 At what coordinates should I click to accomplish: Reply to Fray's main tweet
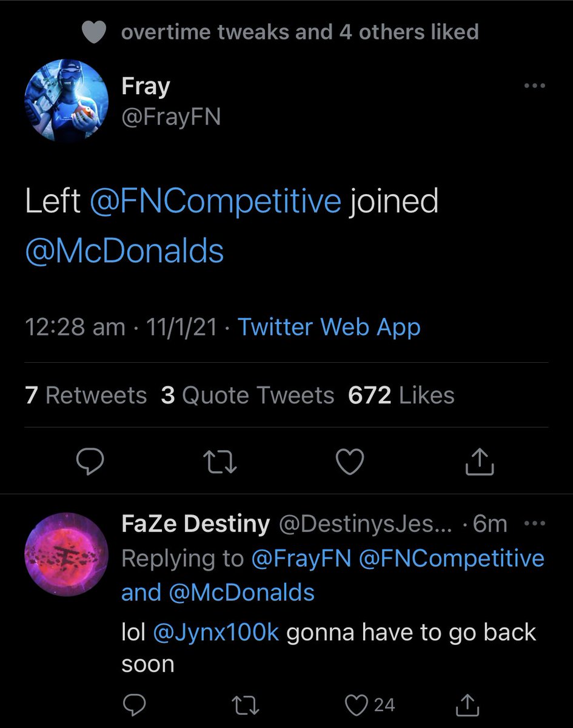(90, 462)
